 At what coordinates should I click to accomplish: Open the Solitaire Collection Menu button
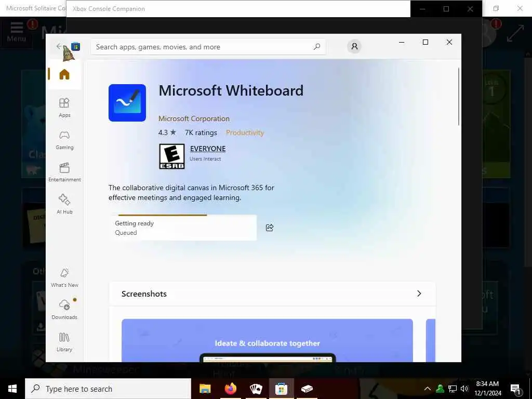pos(16,32)
